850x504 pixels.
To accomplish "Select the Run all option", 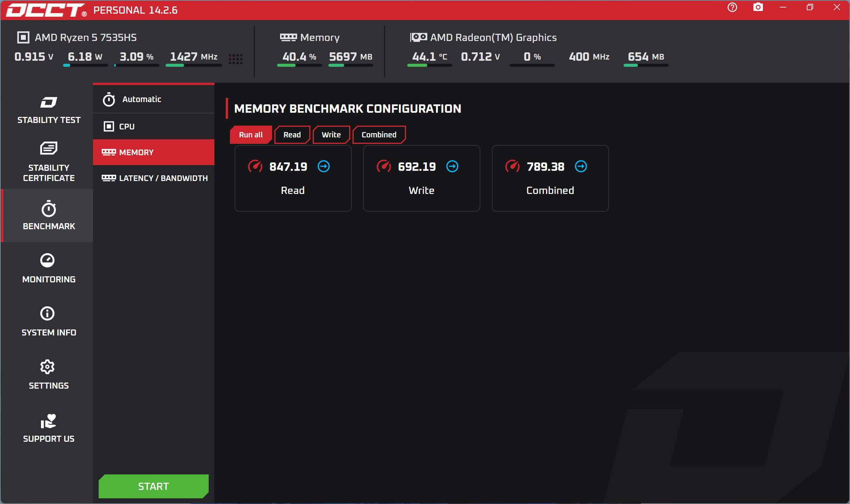I will click(x=250, y=135).
